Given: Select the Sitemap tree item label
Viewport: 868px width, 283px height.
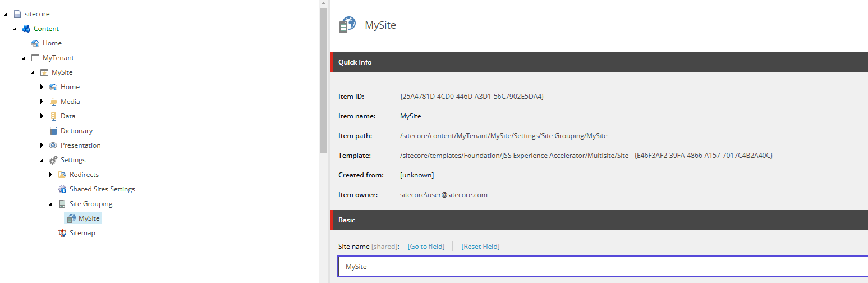Looking at the screenshot, I should tap(82, 232).
